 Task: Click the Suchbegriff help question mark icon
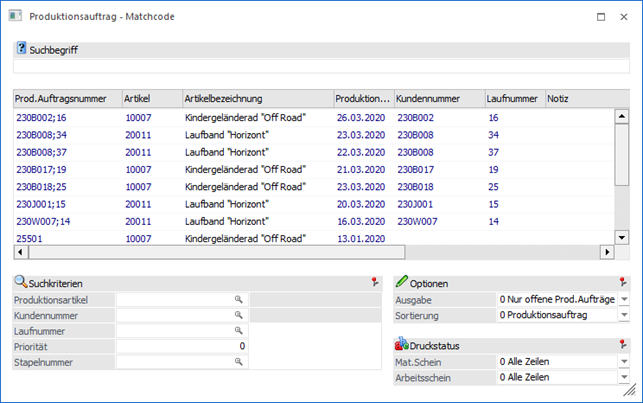click(x=22, y=48)
